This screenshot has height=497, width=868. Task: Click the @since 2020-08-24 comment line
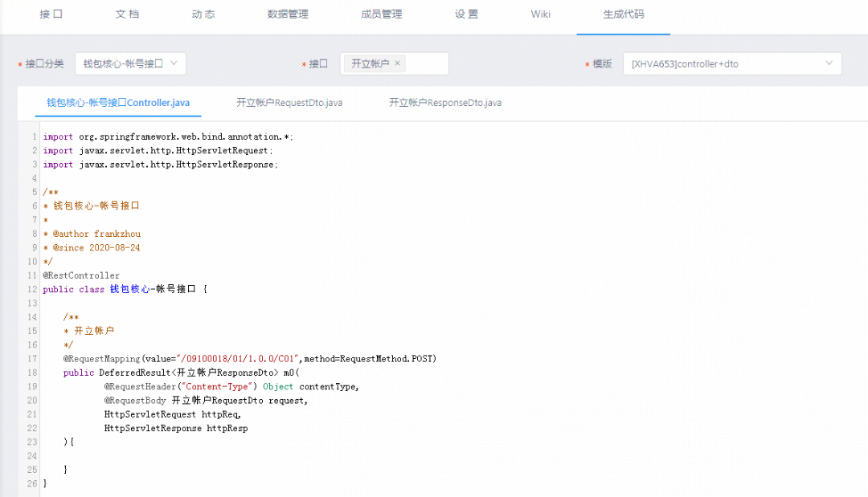pos(92,247)
